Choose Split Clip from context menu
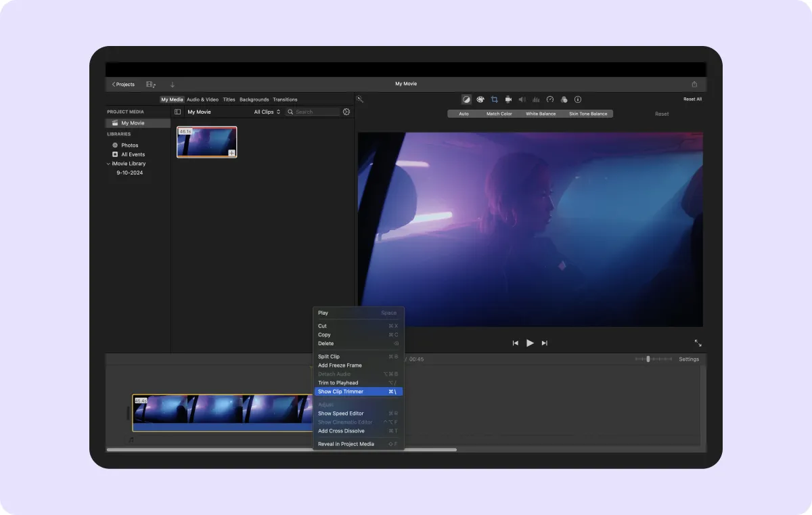This screenshot has width=812, height=515. [359, 357]
